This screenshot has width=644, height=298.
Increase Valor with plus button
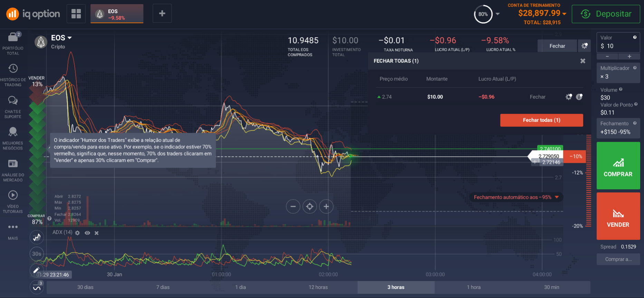pyautogui.click(x=629, y=56)
